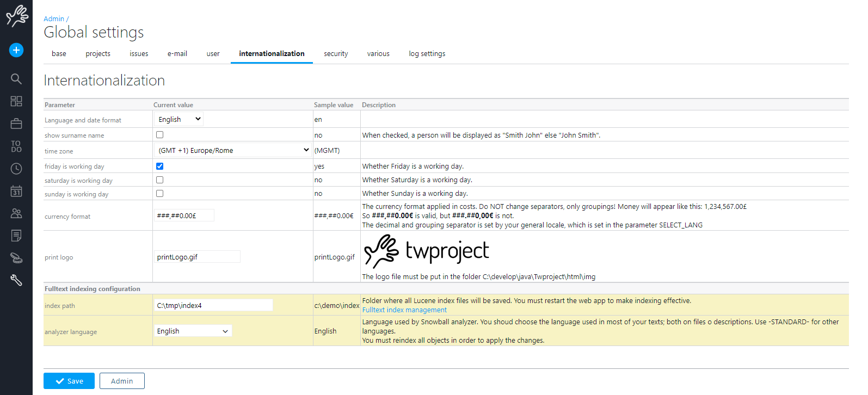This screenshot has width=868, height=395.
Task: Click the index path input field
Action: click(x=213, y=305)
